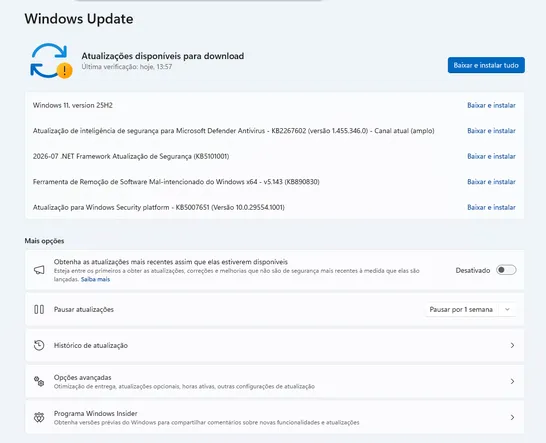
Task: Click the chevron on Histórico de atualização row
Action: 512,345
